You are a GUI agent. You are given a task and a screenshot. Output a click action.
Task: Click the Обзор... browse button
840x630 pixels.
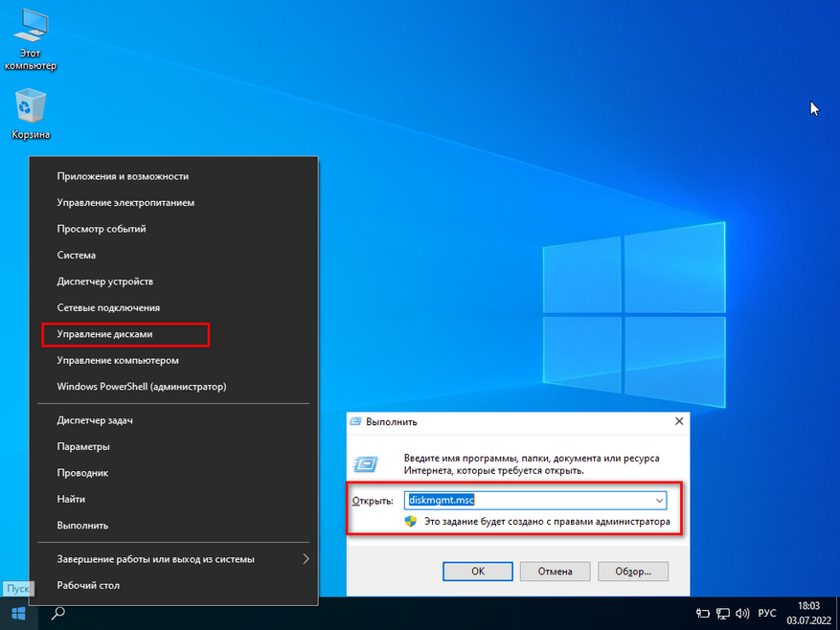pos(632,571)
